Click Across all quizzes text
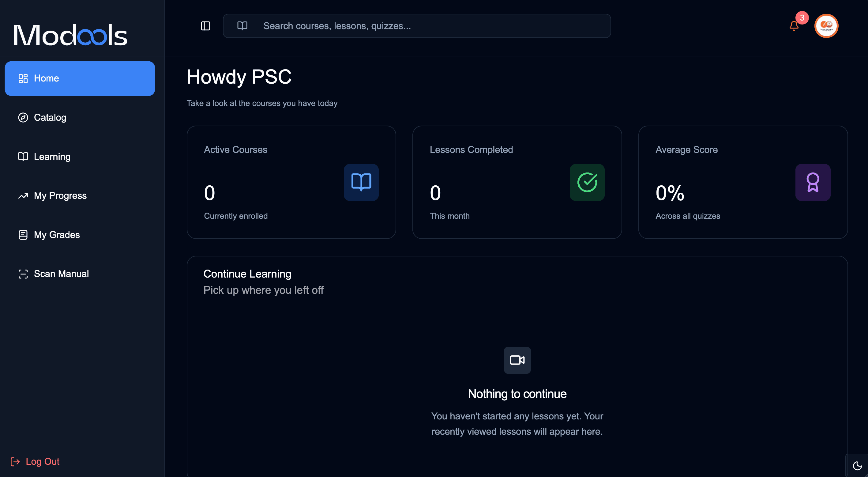Screen dimensions: 868x477 [x=688, y=216]
